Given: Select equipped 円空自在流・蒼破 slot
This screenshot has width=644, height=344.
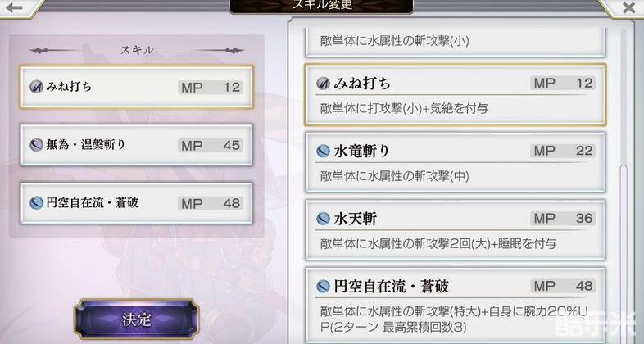Looking at the screenshot, I should point(136,203).
